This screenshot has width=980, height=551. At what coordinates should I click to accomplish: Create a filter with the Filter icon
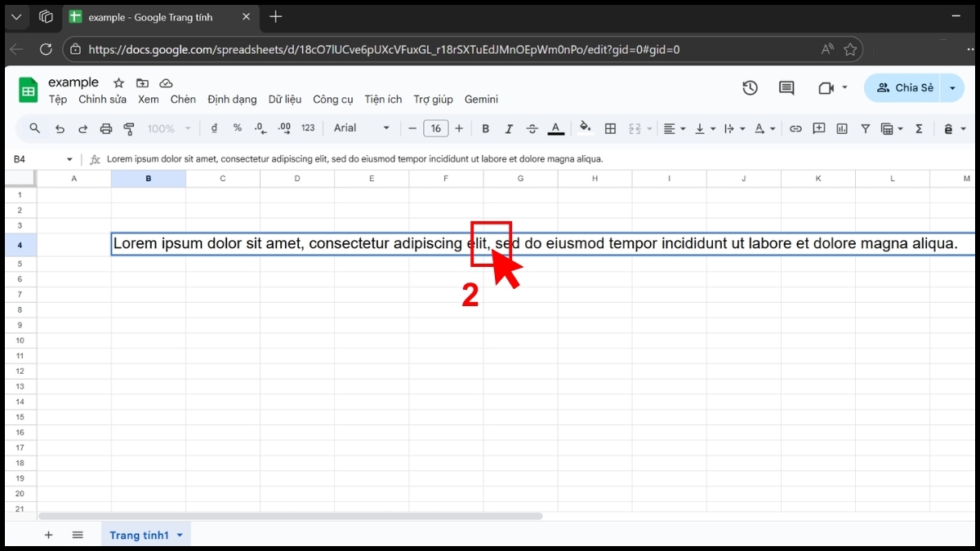click(x=865, y=128)
